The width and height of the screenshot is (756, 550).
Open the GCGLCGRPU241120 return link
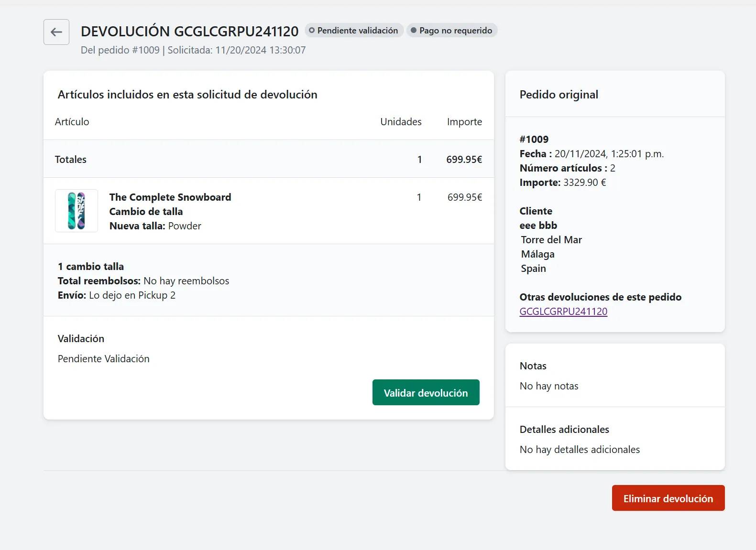(563, 312)
